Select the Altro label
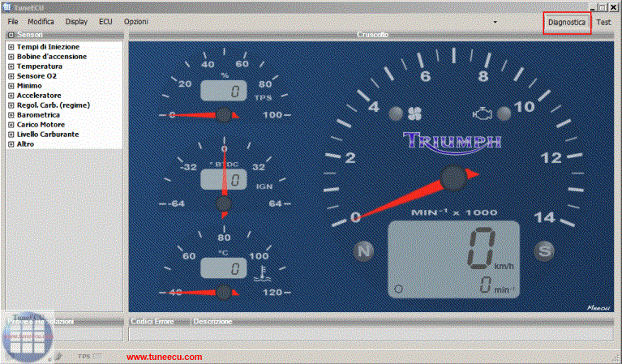Screen dimensions: 622x364 pyautogui.click(x=25, y=144)
